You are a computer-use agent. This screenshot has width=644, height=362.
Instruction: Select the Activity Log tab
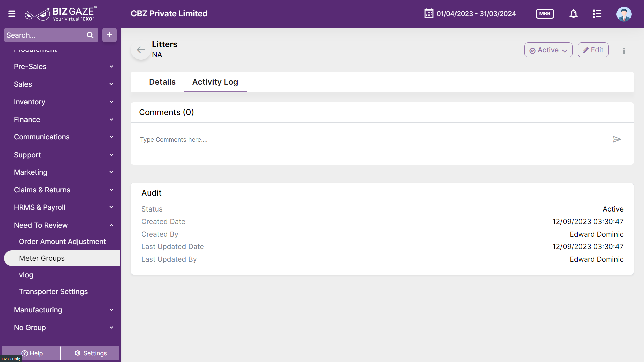[215, 82]
